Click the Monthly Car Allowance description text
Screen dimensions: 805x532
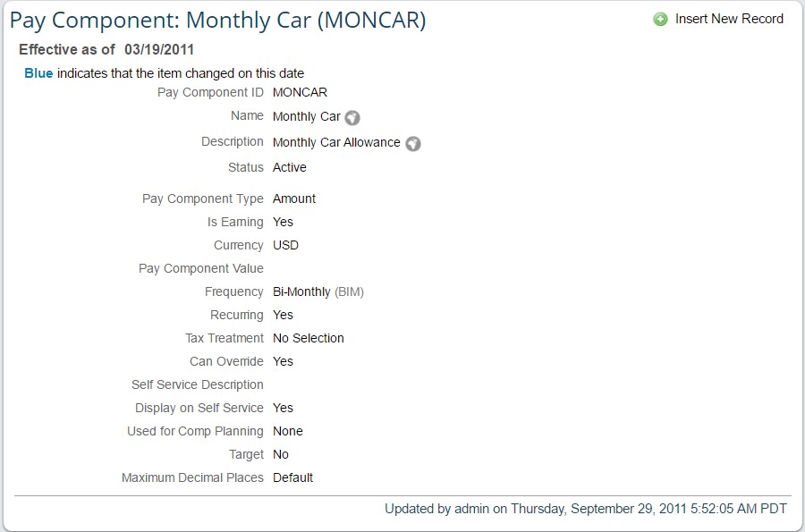coord(336,143)
